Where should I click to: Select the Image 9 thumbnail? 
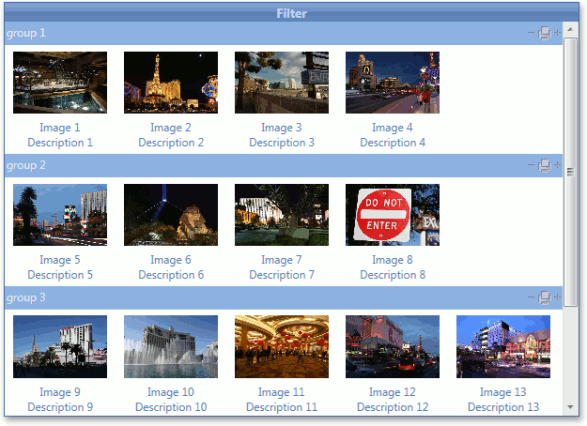coord(60,347)
